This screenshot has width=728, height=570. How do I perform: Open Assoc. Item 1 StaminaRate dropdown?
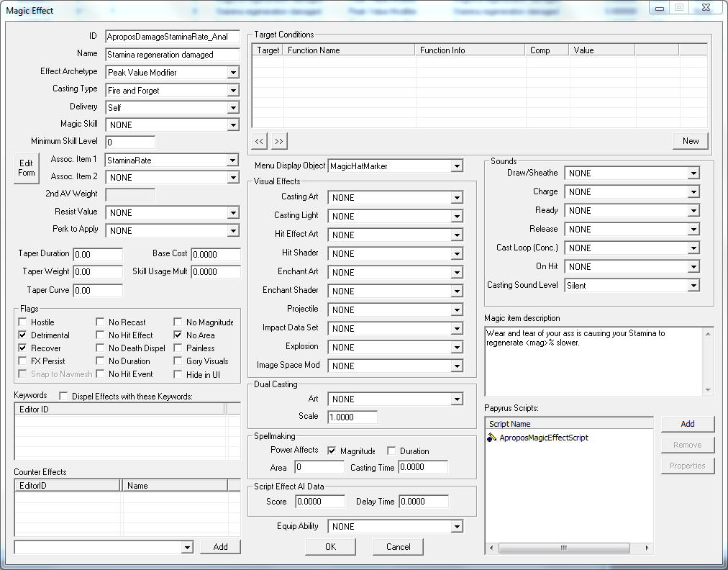click(233, 160)
